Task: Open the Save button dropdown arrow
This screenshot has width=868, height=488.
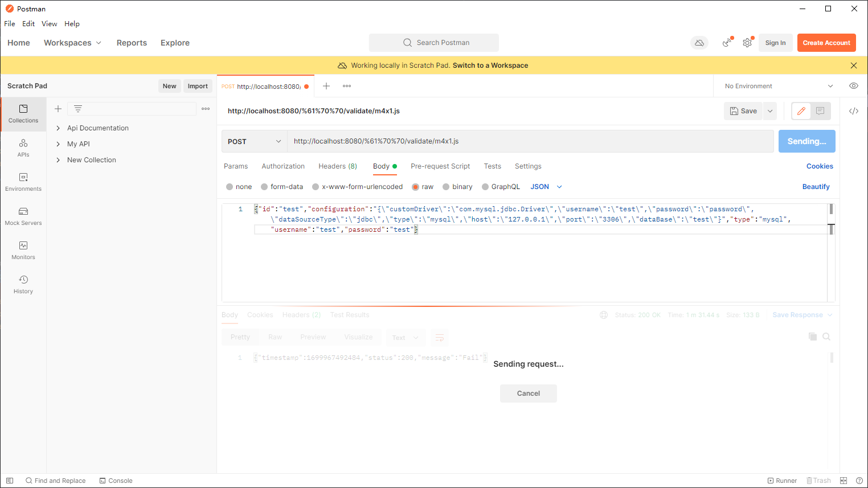Action: pos(770,111)
